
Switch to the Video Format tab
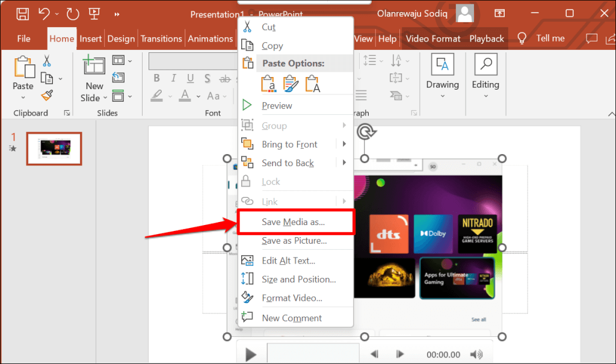pos(433,39)
